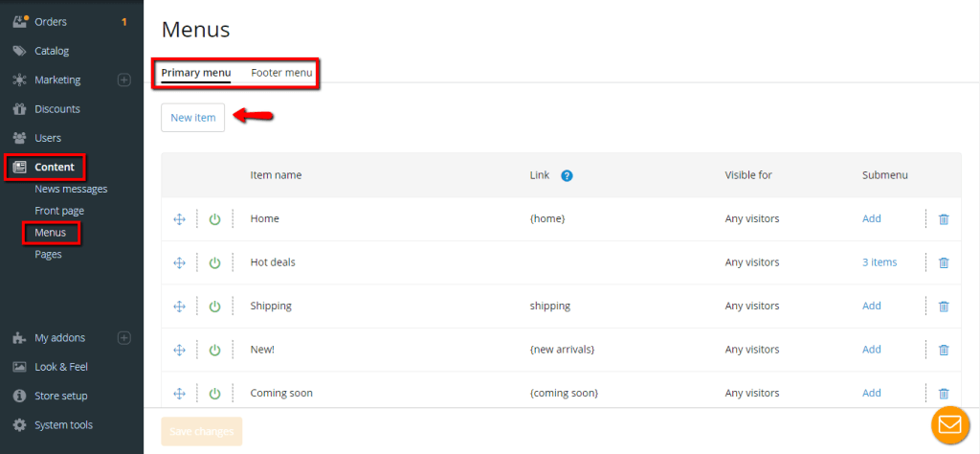Click the Link column help icon
The image size is (980, 454).
click(x=567, y=175)
